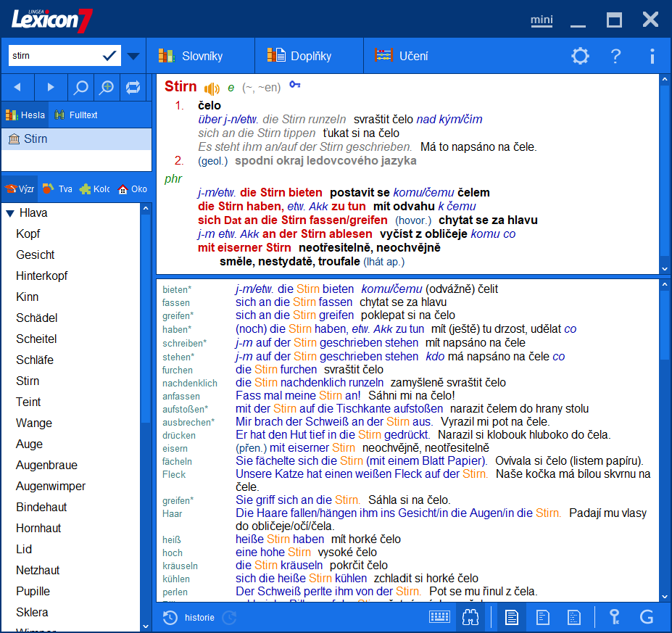Viewport: 672px width, 633px height.
Task: Toggle mini mode
Action: [x=541, y=20]
